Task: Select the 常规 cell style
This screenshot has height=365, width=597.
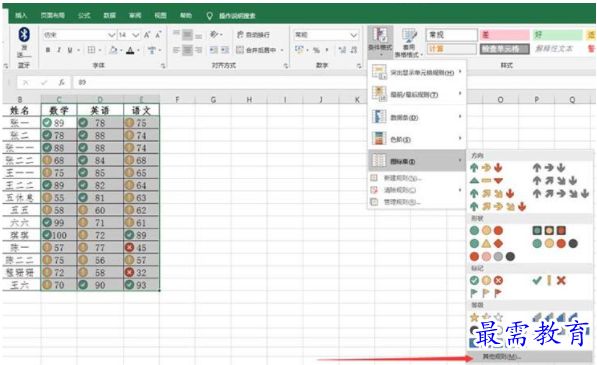Action: (452, 35)
